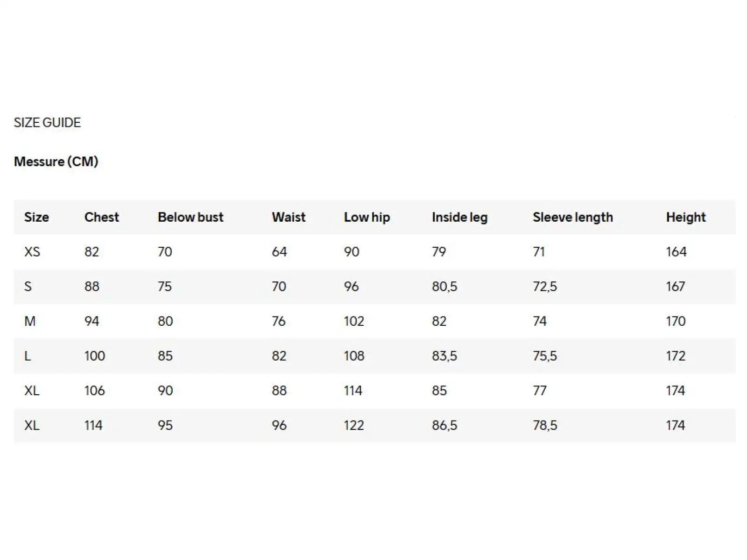Screen dimensions: 747x560
Task: Click sleeve length value 75,5
Action: [x=545, y=356]
